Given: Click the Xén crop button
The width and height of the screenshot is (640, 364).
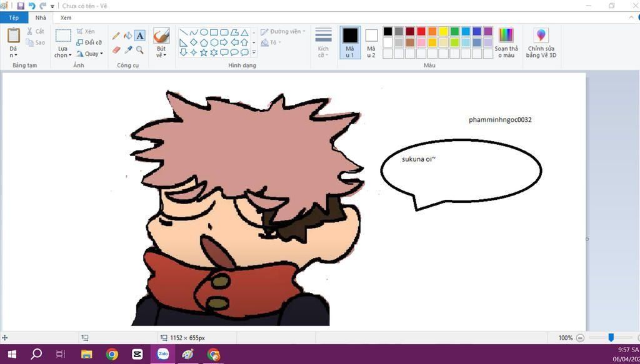Looking at the screenshot, I should (x=86, y=31).
